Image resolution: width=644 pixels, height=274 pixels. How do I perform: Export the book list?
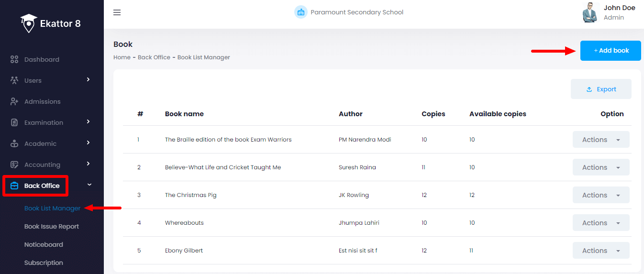click(601, 89)
